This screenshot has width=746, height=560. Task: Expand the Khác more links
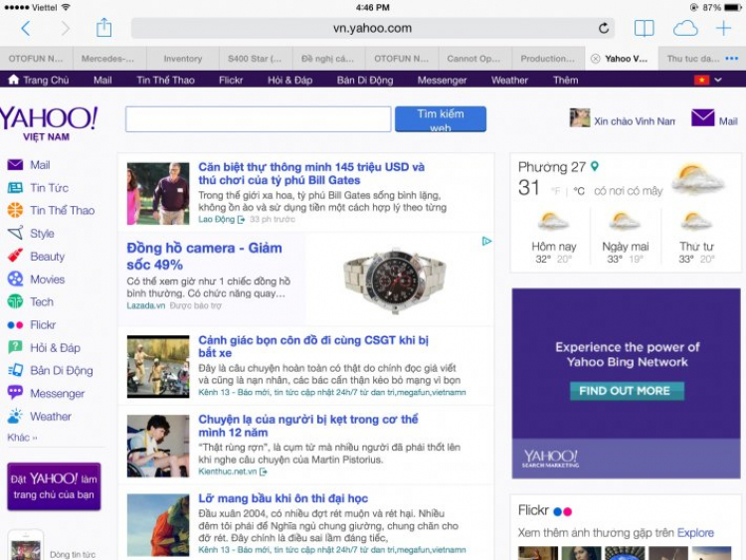pyautogui.click(x=22, y=438)
